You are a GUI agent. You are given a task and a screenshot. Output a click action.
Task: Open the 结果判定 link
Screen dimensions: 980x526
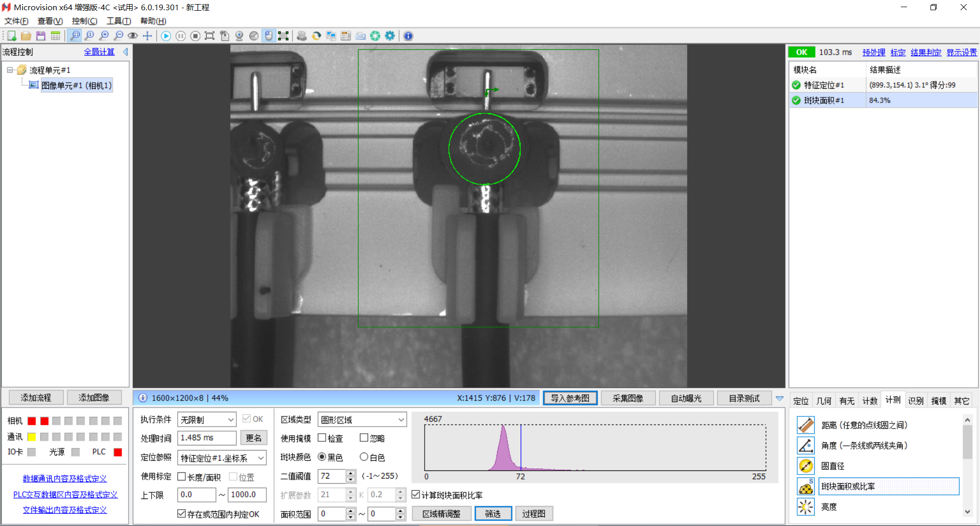pos(926,52)
